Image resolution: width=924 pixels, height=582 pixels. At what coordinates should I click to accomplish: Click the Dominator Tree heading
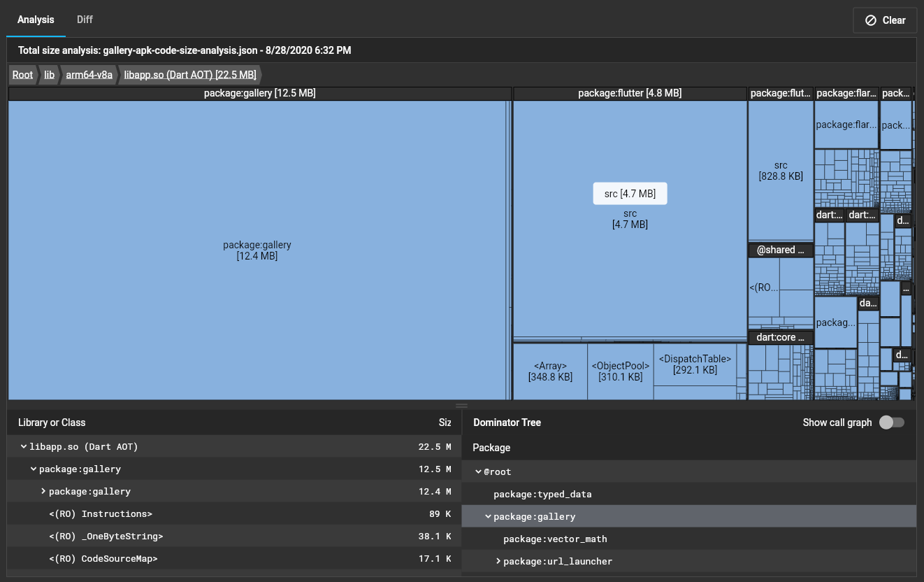click(x=507, y=423)
